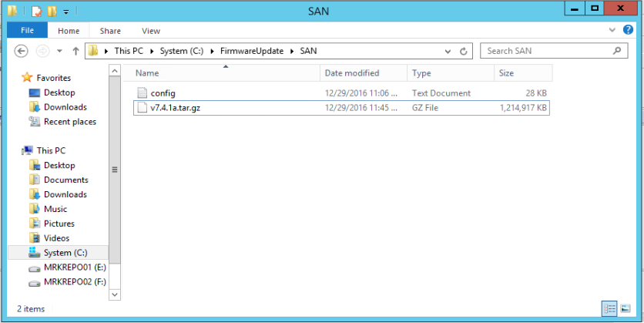Click the This PC computer icon

pyautogui.click(x=28, y=150)
